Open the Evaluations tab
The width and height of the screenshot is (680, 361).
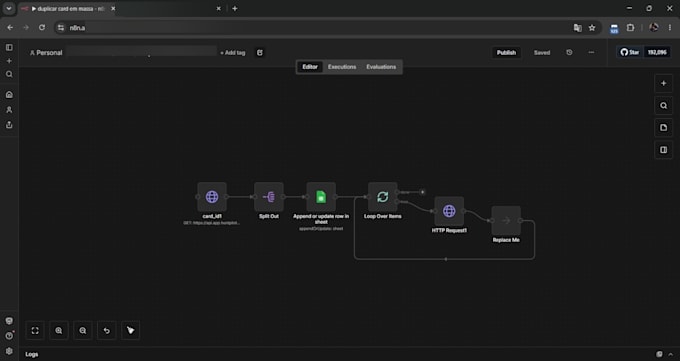(x=381, y=67)
